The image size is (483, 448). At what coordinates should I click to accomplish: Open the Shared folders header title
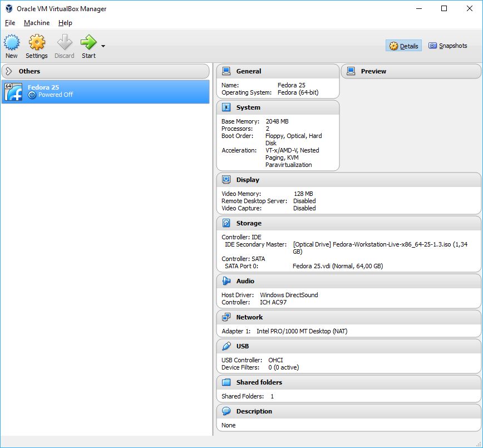(259, 382)
